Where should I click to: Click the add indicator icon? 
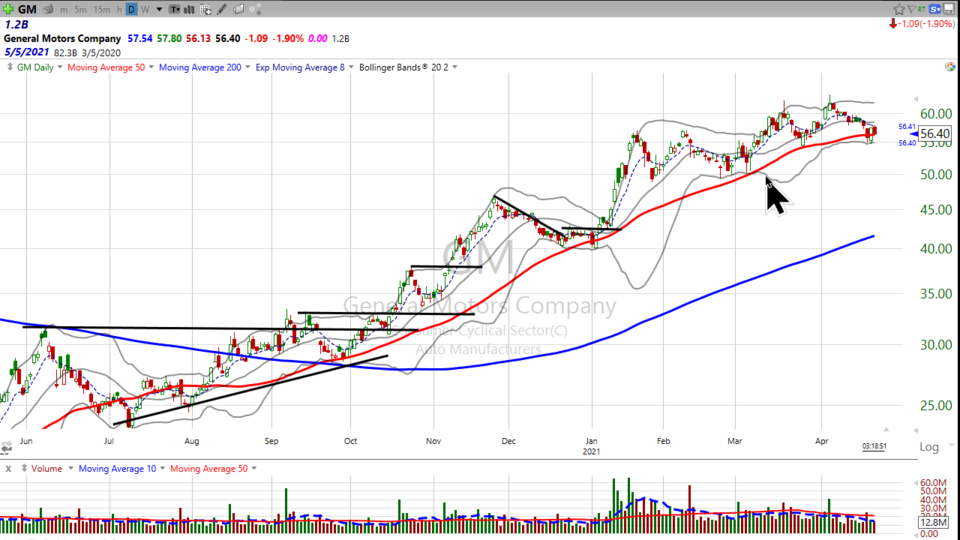[x=205, y=9]
